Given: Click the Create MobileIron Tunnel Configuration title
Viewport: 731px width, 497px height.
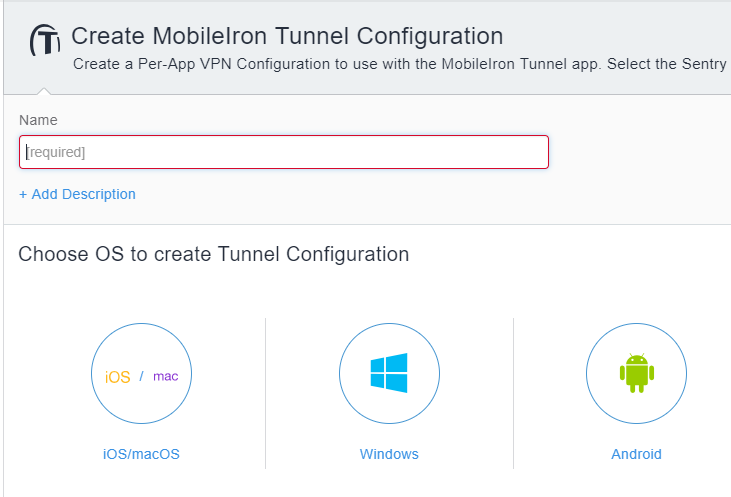Looking at the screenshot, I should coord(287,36).
